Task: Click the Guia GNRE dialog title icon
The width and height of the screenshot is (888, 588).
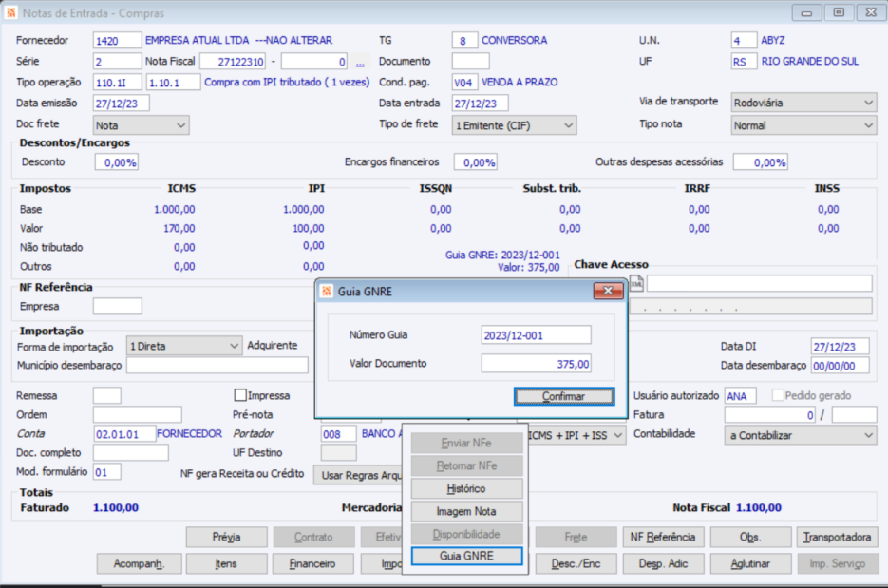Action: (x=326, y=292)
